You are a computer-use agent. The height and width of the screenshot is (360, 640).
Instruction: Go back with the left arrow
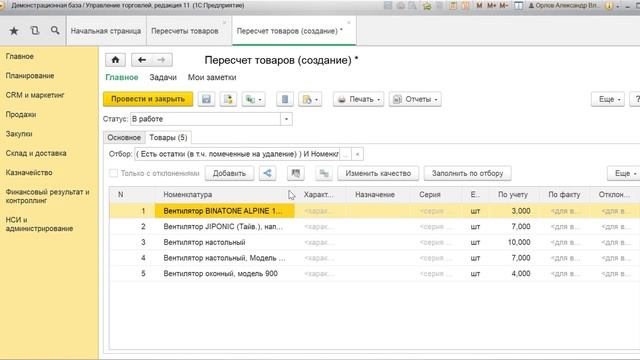point(142,60)
